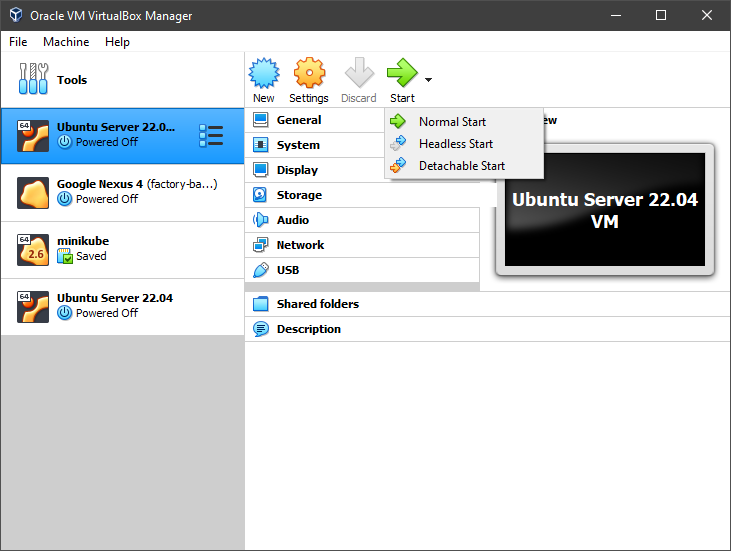The width and height of the screenshot is (731, 551).
Task: Click the General section monitor icon
Action: (261, 120)
